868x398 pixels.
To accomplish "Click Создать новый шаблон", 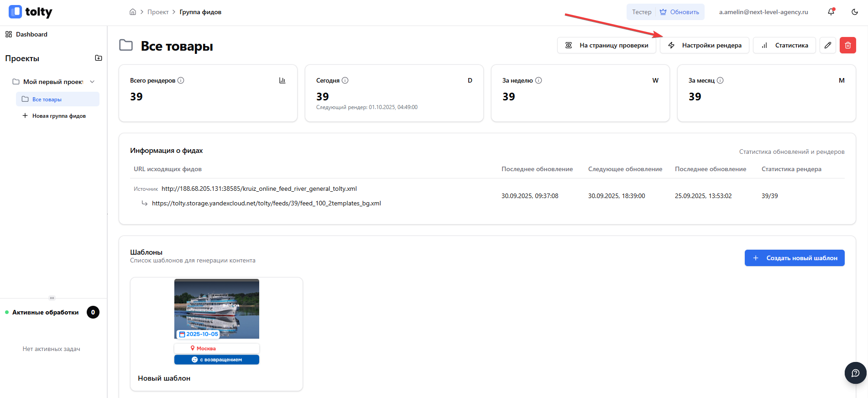I will click(x=795, y=258).
